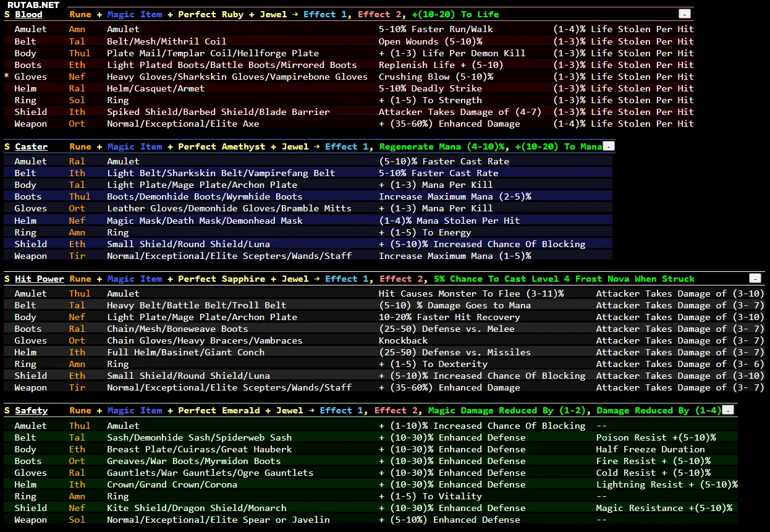The width and height of the screenshot is (770, 532).
Task: Click the asterisk marker beside Blood Gloves
Action: point(7,77)
